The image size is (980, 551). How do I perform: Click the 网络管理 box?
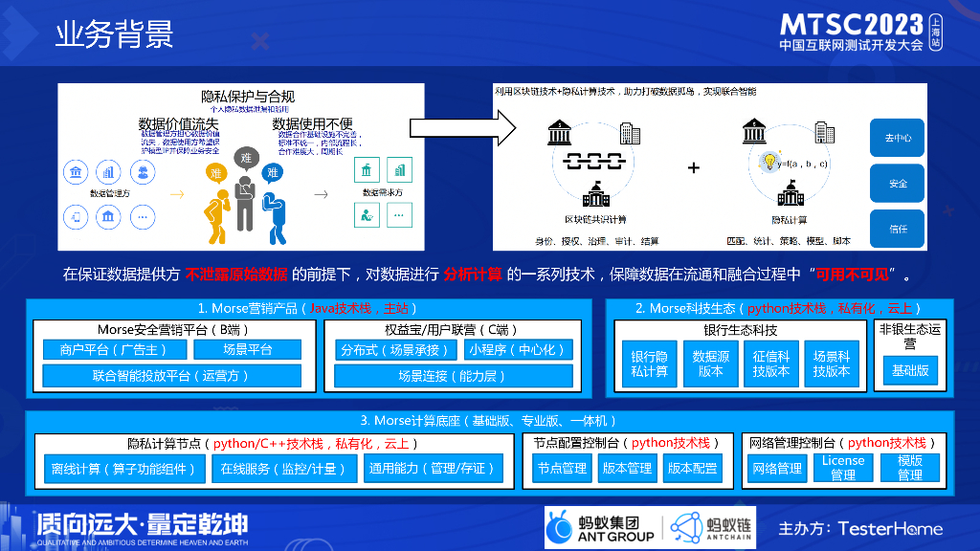tap(777, 469)
